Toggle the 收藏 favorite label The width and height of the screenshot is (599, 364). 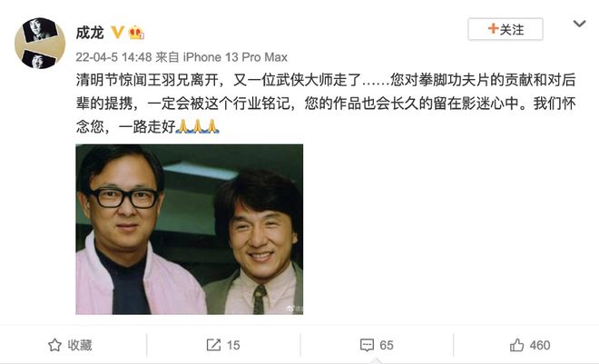coord(80,345)
